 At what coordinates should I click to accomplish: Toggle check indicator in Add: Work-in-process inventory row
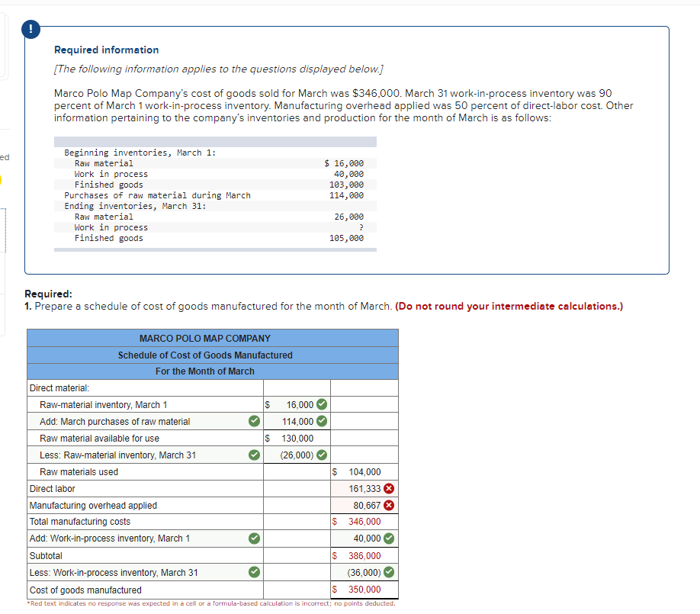[254, 538]
